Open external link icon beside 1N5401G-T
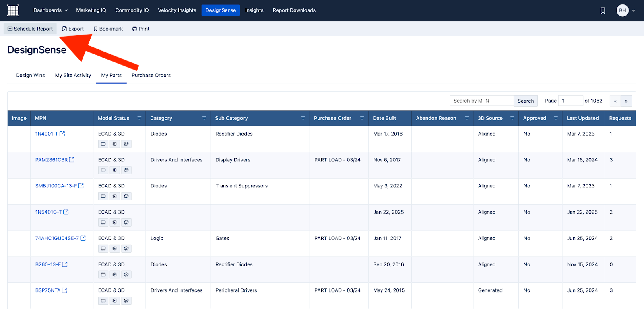This screenshot has width=644, height=309. [x=66, y=212]
